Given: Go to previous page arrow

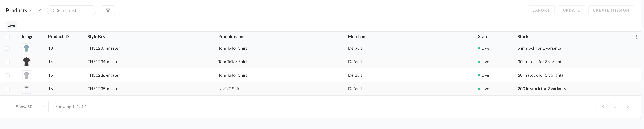Looking at the screenshot, I should pyautogui.click(x=603, y=107).
